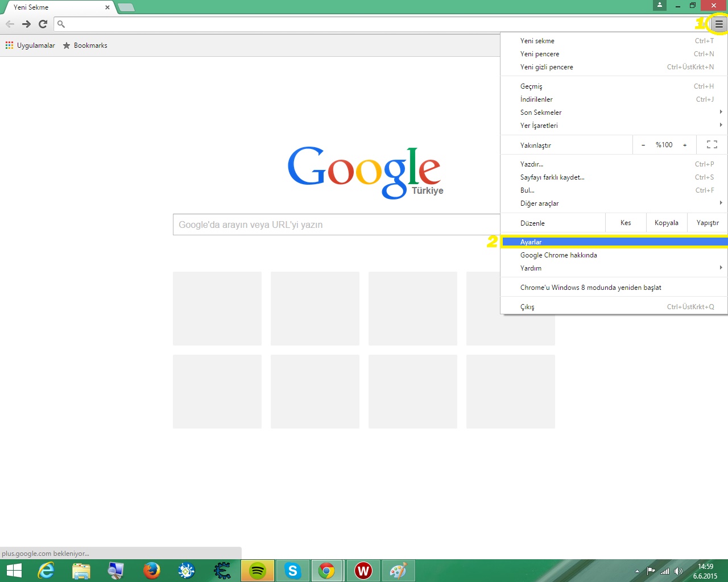This screenshot has width=728, height=582.
Task: Choose Sayfayı farklı kaydet...
Action: (614, 177)
